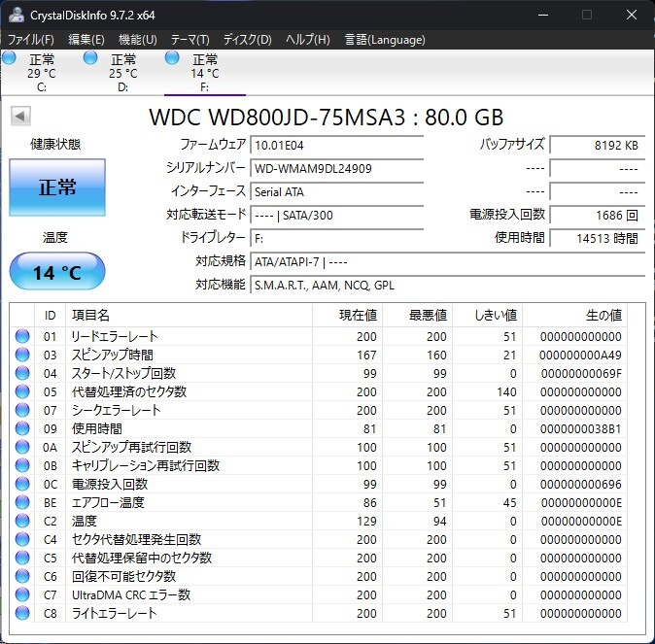Click the drive letter field F:
The height and width of the screenshot is (644, 655).
[x=336, y=239]
